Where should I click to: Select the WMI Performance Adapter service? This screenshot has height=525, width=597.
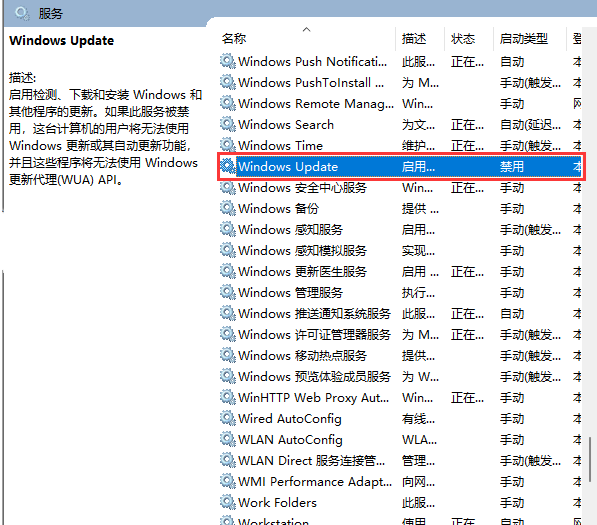point(400,481)
